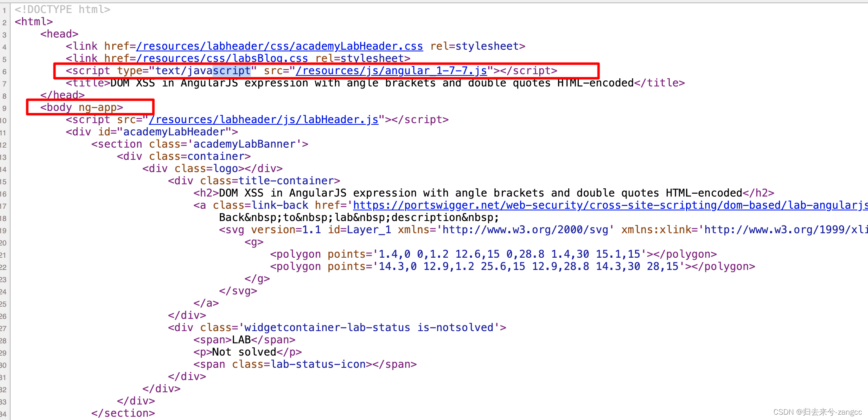Click the closing section tag
Image resolution: width=868 pixels, height=420 pixels.
pos(123,413)
